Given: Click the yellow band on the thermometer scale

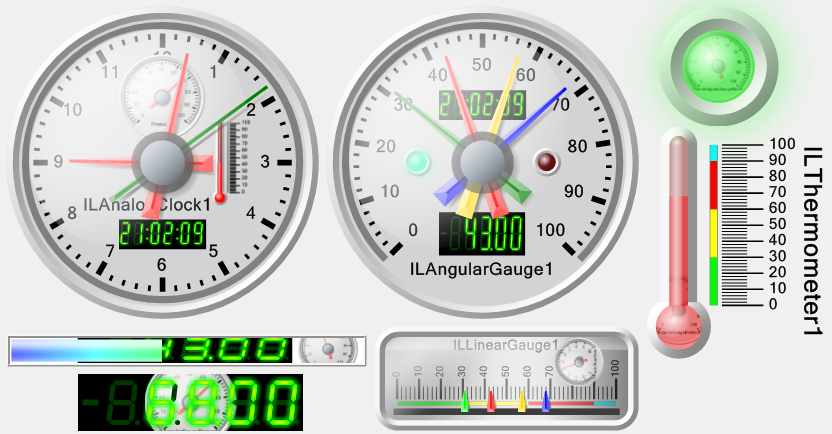Looking at the screenshot, I should pyautogui.click(x=713, y=232).
